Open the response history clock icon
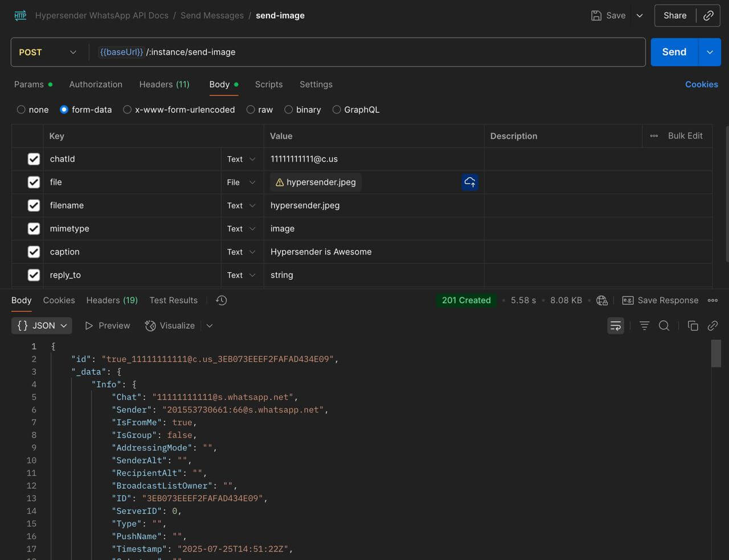 point(222,300)
